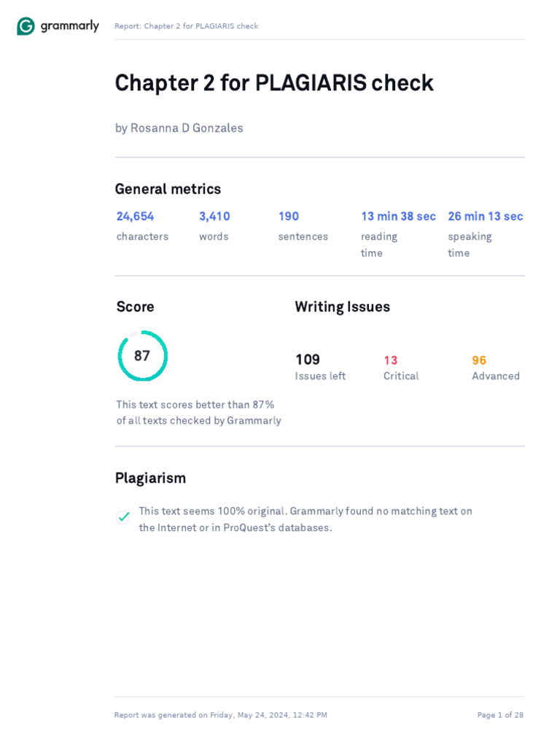Click the 109 Issues left count
Screen dimensions: 560x747
coord(321,367)
